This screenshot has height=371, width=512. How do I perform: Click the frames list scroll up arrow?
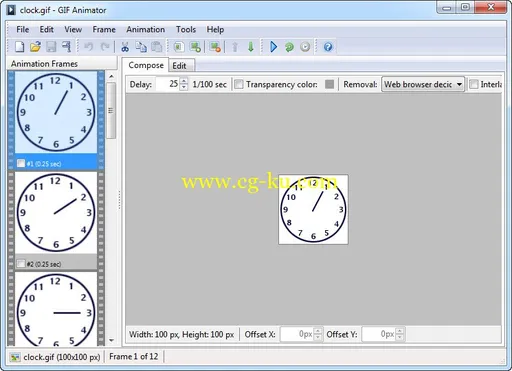(111, 76)
